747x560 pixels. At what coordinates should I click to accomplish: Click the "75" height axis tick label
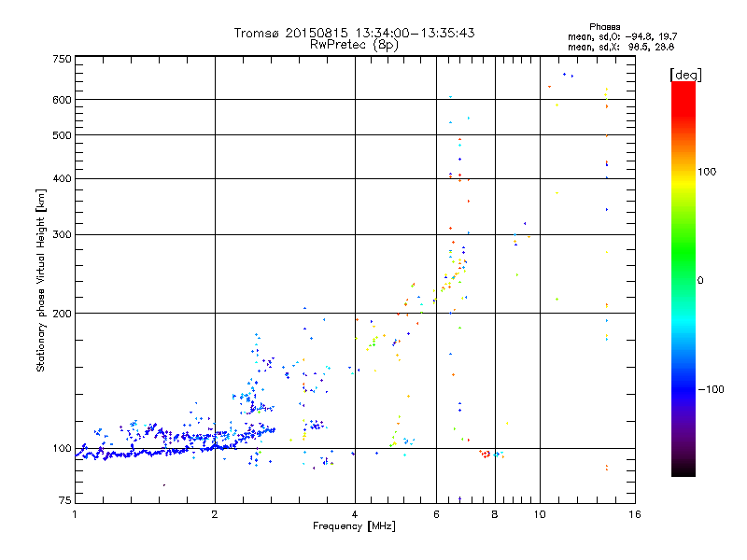click(x=65, y=500)
